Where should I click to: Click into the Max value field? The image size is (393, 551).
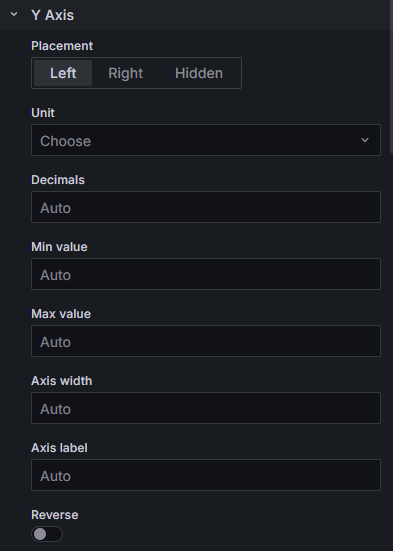(206, 341)
